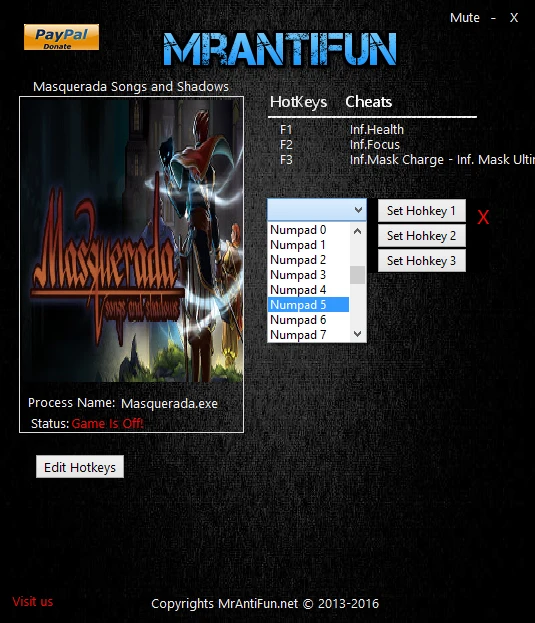This screenshot has width=535, height=623.
Task: Click the Copyrights MrAntiFun.net text
Action: pyautogui.click(x=265, y=604)
